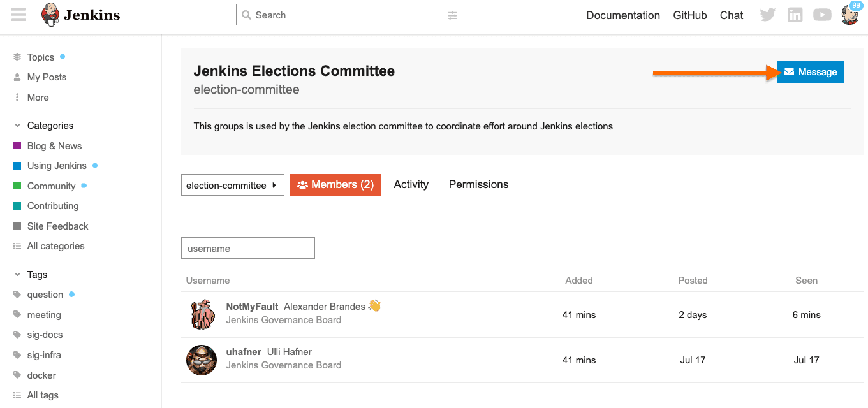Focus the username filter field

click(x=247, y=249)
